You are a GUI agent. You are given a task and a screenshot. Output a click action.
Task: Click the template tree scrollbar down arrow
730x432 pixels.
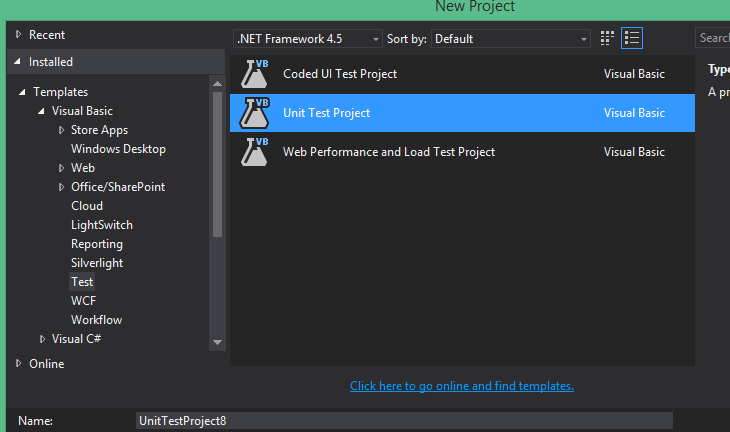click(x=218, y=342)
